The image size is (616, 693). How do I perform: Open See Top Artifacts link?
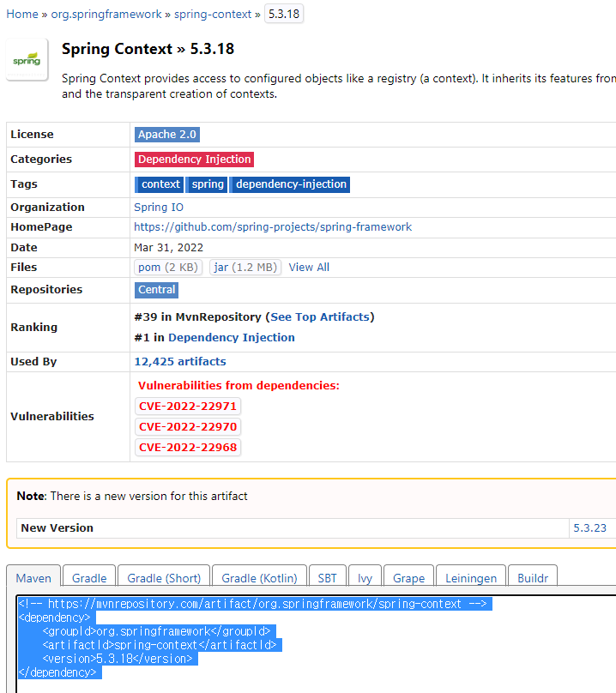(x=320, y=316)
